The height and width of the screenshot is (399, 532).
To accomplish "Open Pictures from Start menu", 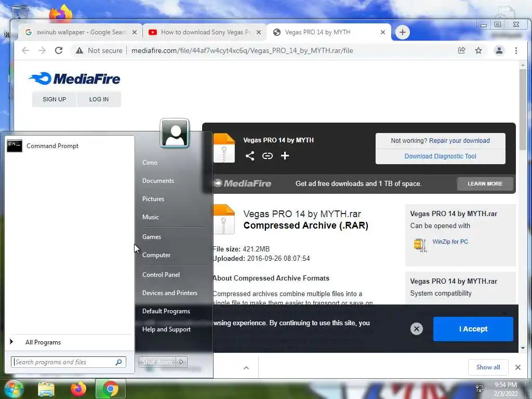I will 153,199.
